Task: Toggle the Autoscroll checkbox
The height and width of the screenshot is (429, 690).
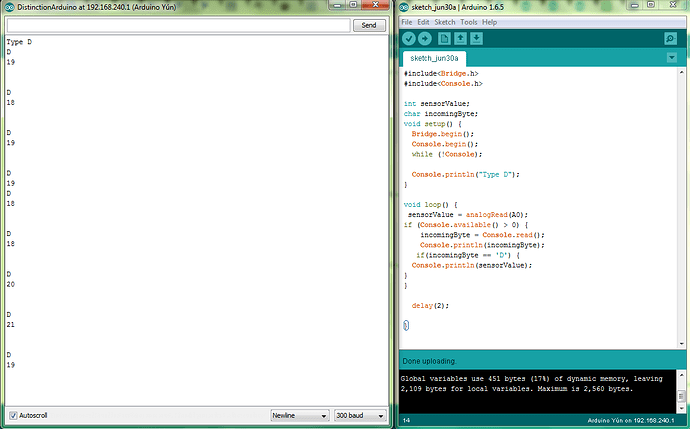Action: pyautogui.click(x=13, y=415)
